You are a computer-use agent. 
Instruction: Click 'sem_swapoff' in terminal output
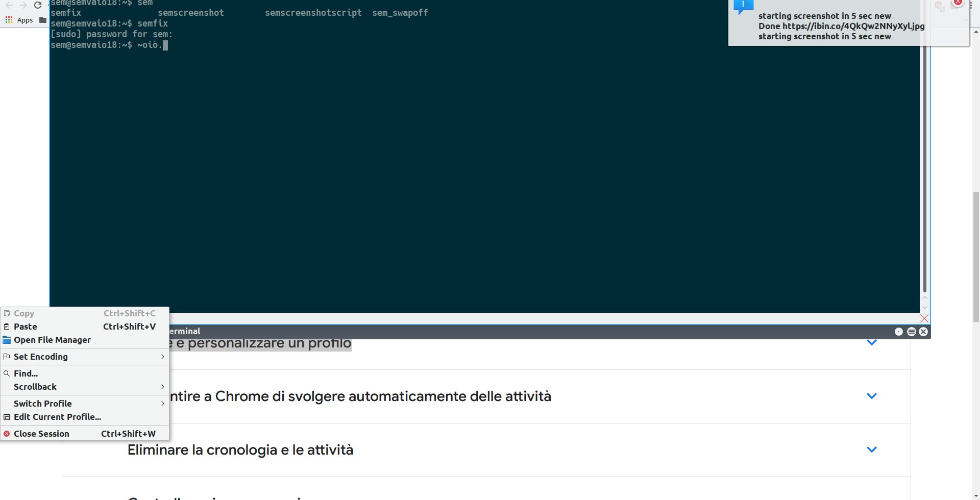point(400,13)
